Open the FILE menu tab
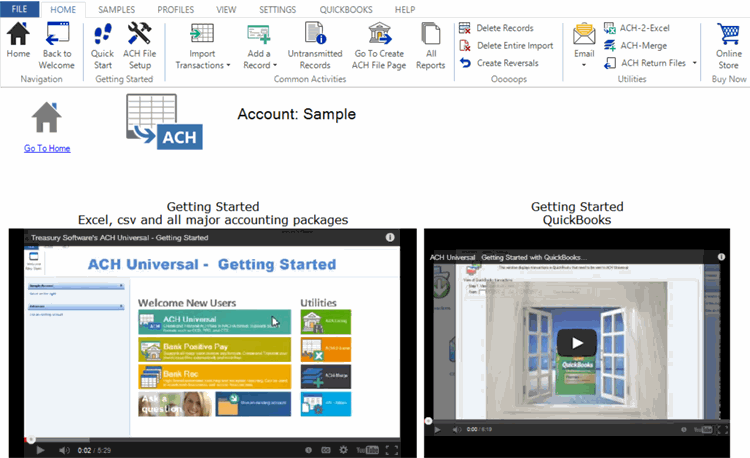Viewport: 750px width, 458px height. tap(20, 9)
